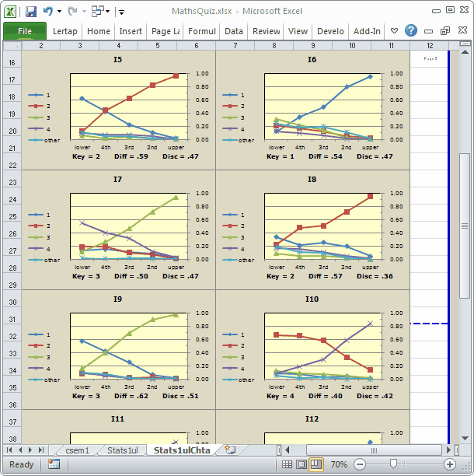Switch to Normal view in status bar
This screenshot has height=476, width=474.
click(x=288, y=464)
